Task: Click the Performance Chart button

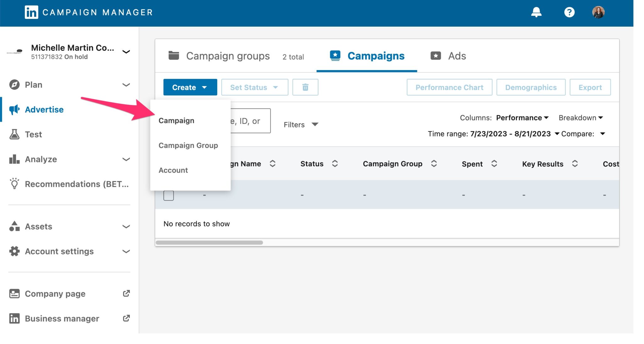Action: (449, 87)
